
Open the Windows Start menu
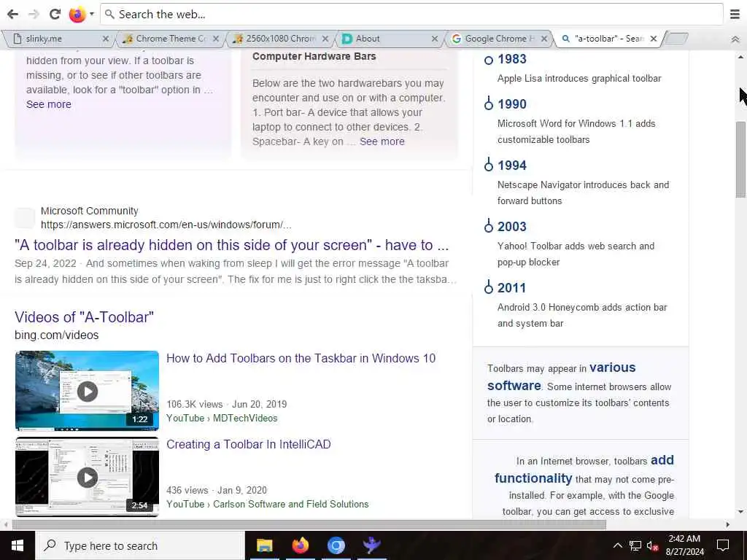18,545
